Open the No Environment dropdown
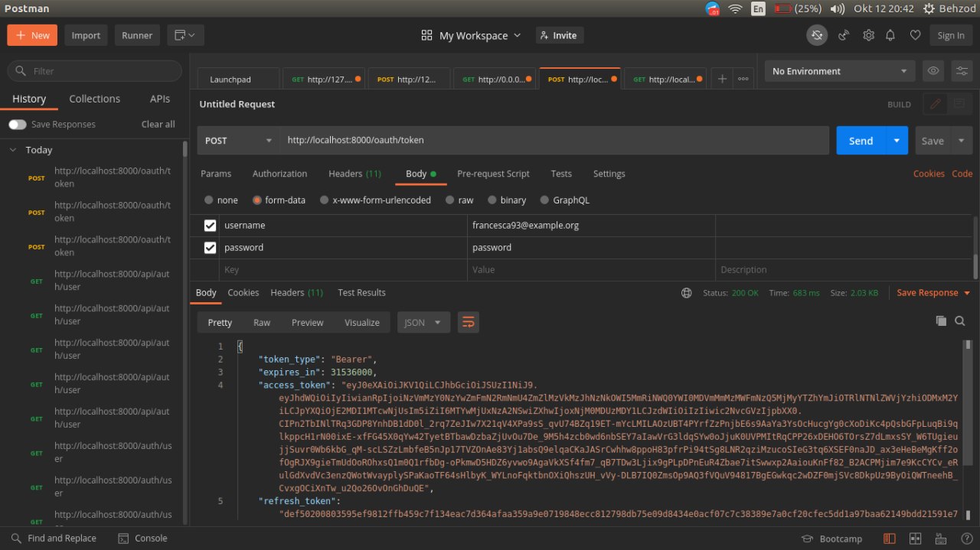The image size is (980, 550). click(x=840, y=71)
